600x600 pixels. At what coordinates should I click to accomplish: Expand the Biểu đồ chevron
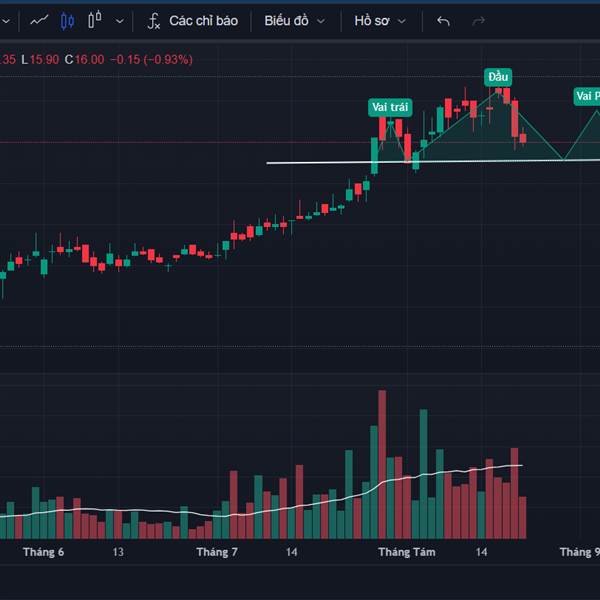tap(321, 21)
